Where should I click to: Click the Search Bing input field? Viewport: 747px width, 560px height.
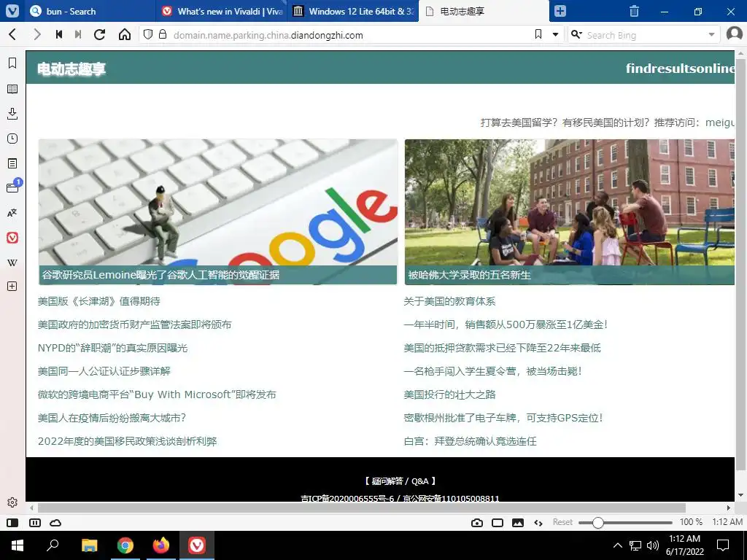[x=644, y=35]
